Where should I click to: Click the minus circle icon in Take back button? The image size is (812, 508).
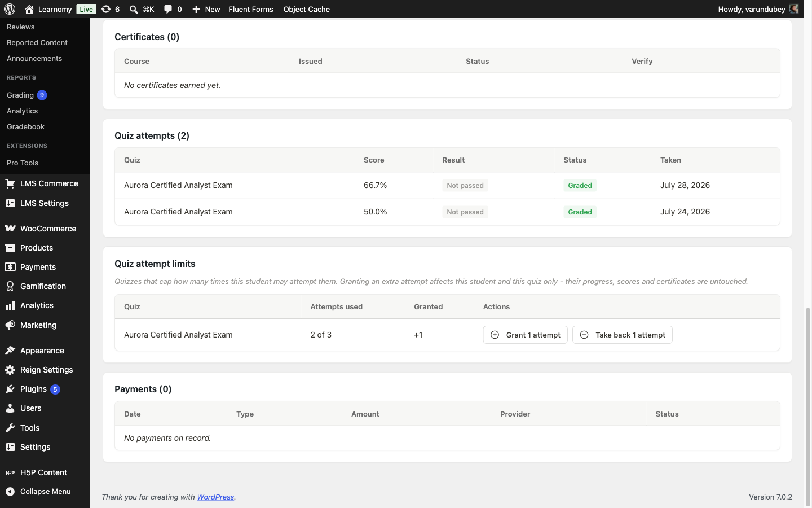coord(584,335)
